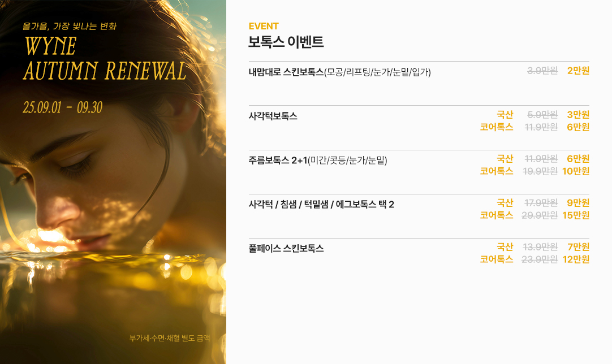Click the 7만원 price for 풀페이스

(578, 247)
